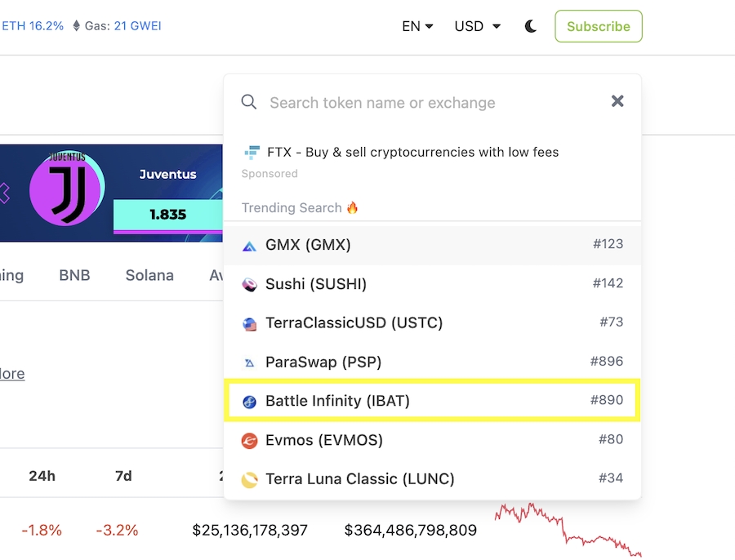
Task: Click the #142 rank beside Sushi
Action: coord(608,283)
